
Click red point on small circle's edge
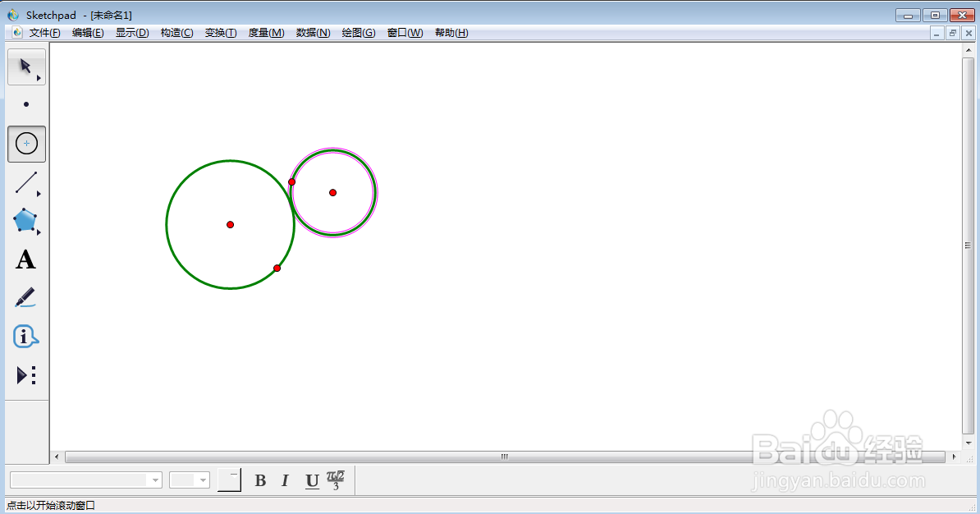pos(291,182)
